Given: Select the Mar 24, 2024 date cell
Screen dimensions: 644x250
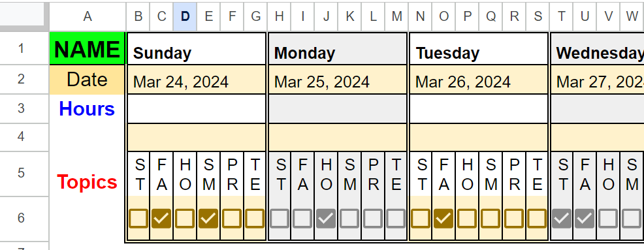Looking at the screenshot, I should pyautogui.click(x=197, y=80).
